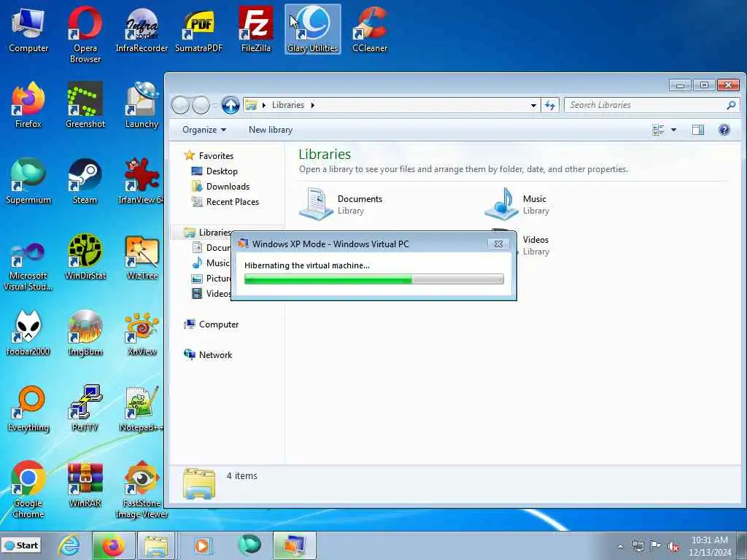Select Computer in the navigation pane
This screenshot has height=560, width=747.
[x=211, y=324]
